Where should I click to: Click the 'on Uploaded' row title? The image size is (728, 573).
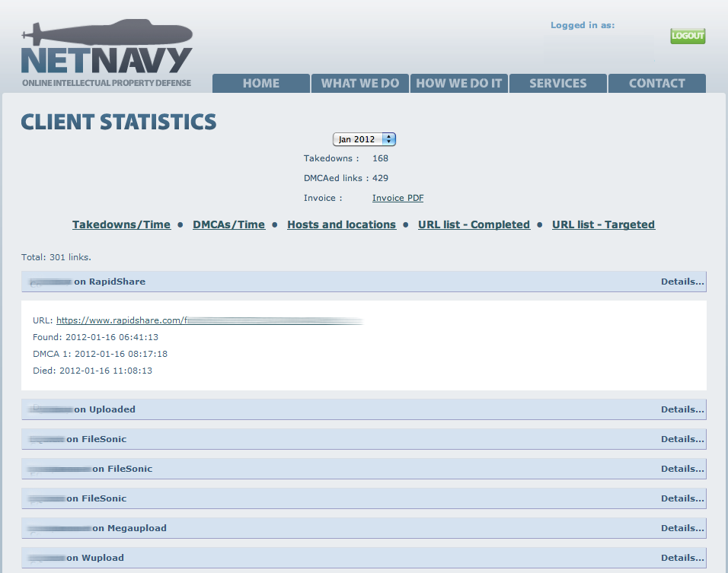coord(105,409)
